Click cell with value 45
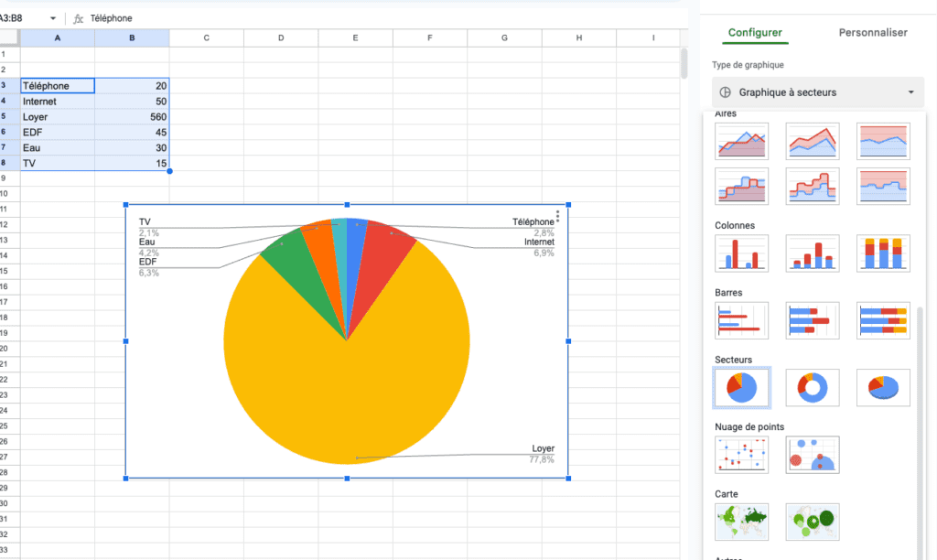Screen dimensions: 937x560 click(132, 132)
